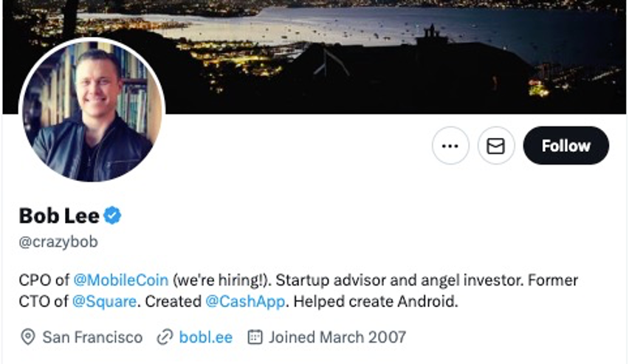Click the calendar icon beside join date
The width and height of the screenshot is (629, 364).
pos(255,337)
